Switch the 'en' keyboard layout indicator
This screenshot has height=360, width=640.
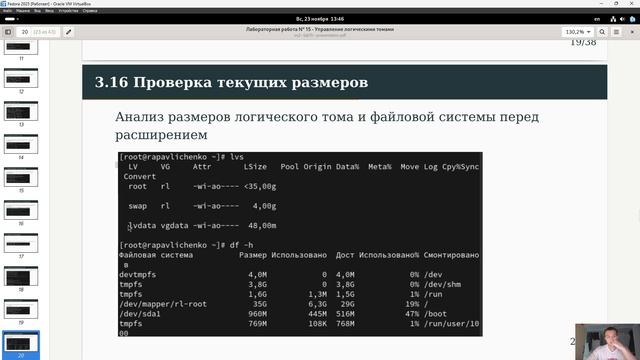click(x=597, y=19)
